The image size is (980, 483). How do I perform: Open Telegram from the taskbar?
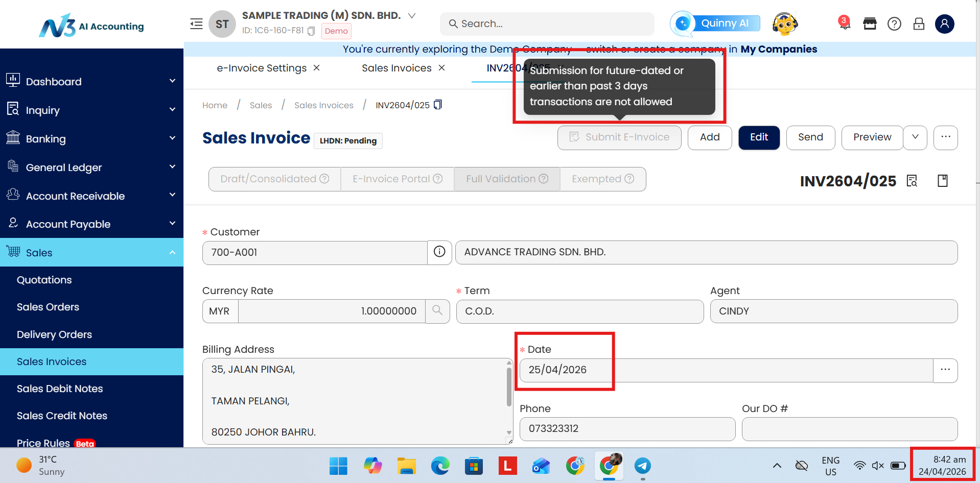click(x=642, y=466)
